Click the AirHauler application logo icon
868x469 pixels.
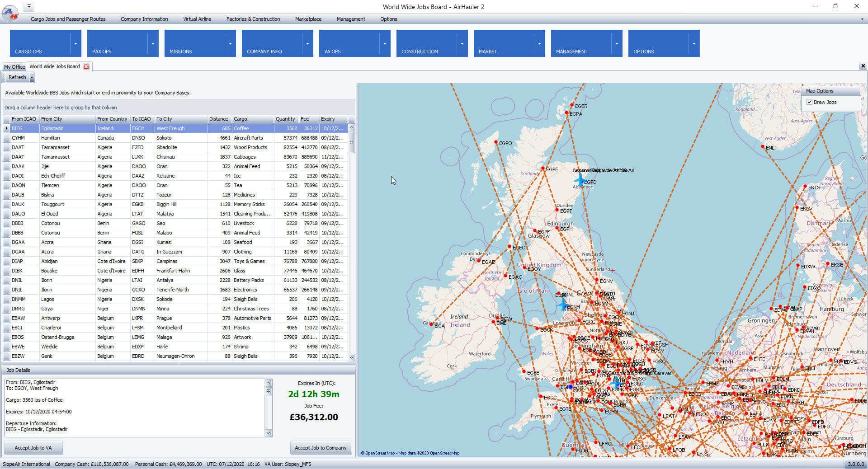click(10, 13)
